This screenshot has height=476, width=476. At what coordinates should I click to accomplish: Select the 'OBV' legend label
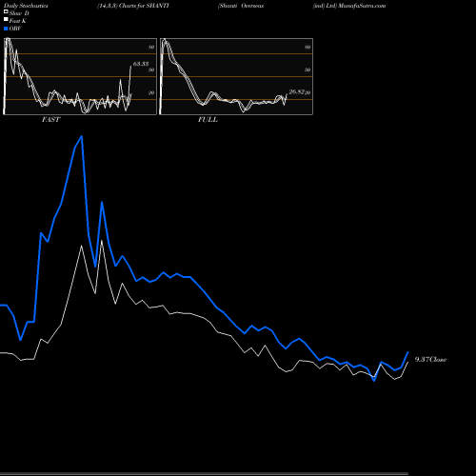coord(15,29)
